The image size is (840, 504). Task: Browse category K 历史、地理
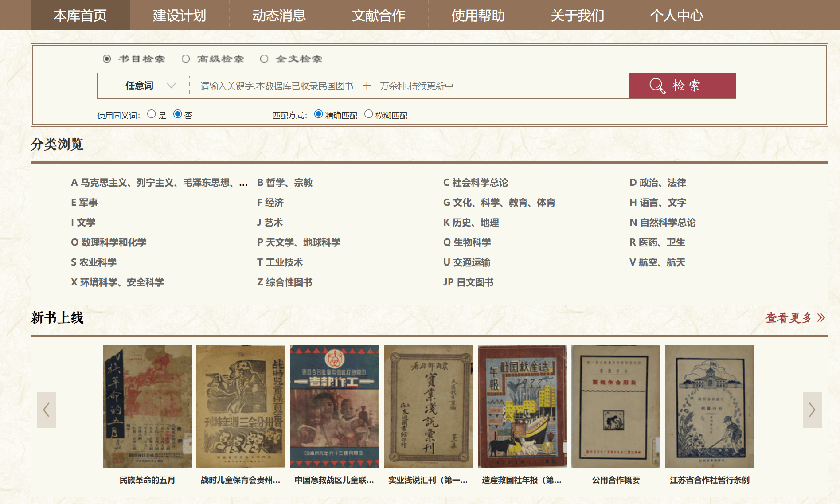pyautogui.click(x=471, y=223)
